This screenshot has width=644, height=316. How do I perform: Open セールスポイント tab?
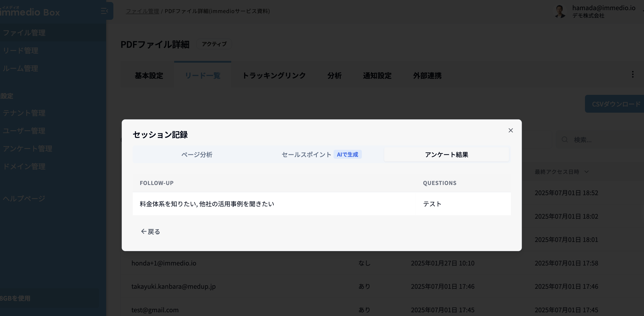[306, 155]
